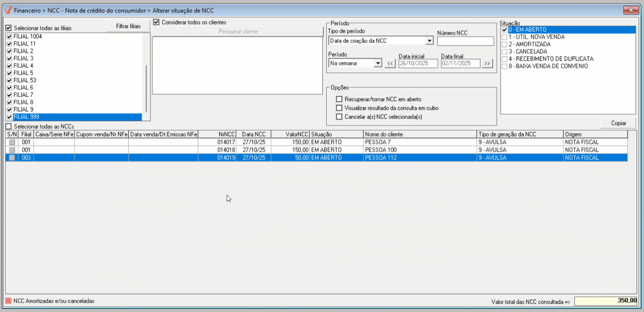Click the Número NCC input field

(465, 41)
